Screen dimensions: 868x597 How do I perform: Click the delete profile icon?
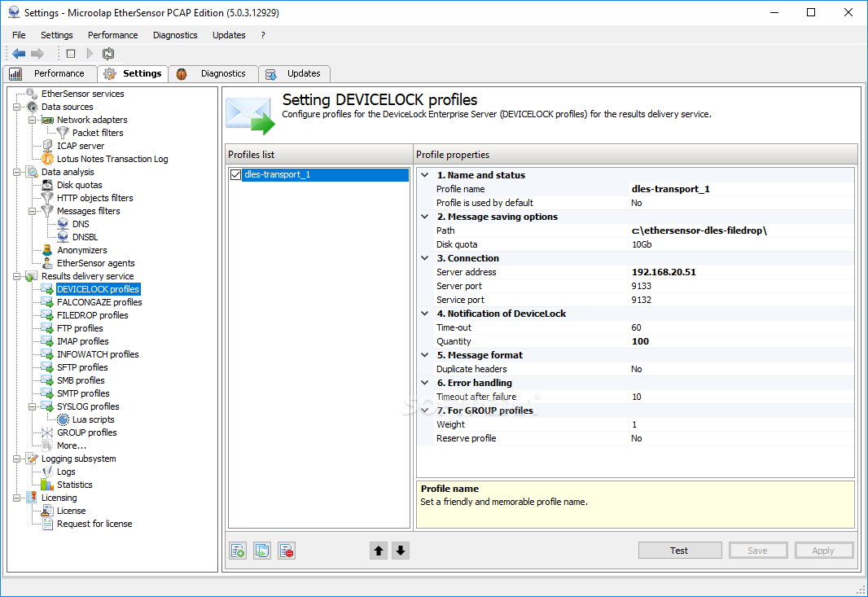click(x=287, y=551)
